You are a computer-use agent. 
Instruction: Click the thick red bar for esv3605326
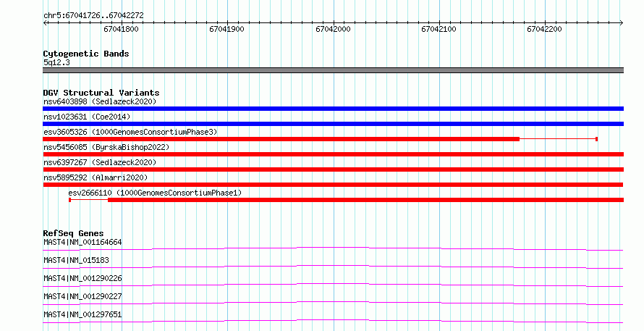(281, 139)
